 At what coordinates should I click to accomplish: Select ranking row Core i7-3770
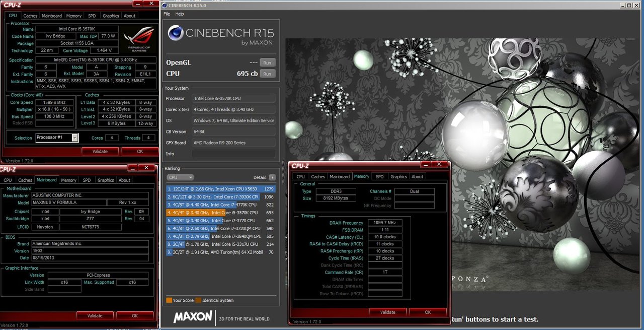pos(220,220)
